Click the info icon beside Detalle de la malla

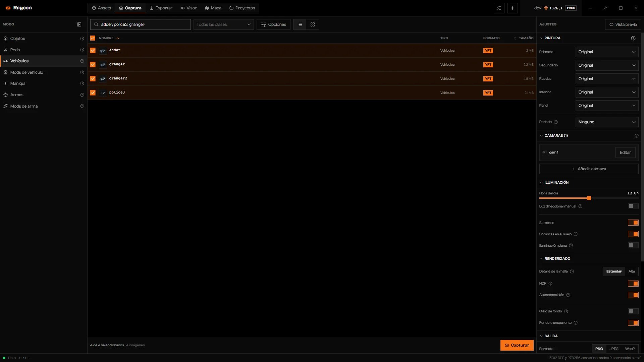572,271
